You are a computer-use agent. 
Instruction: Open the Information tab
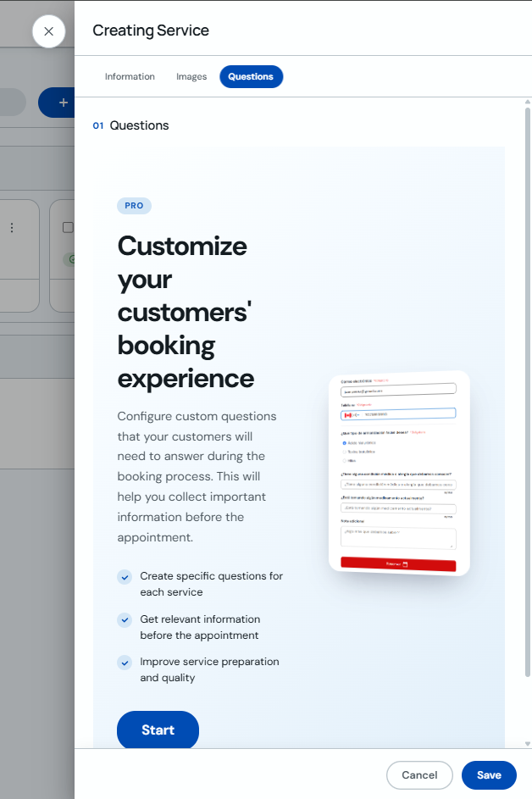130,76
